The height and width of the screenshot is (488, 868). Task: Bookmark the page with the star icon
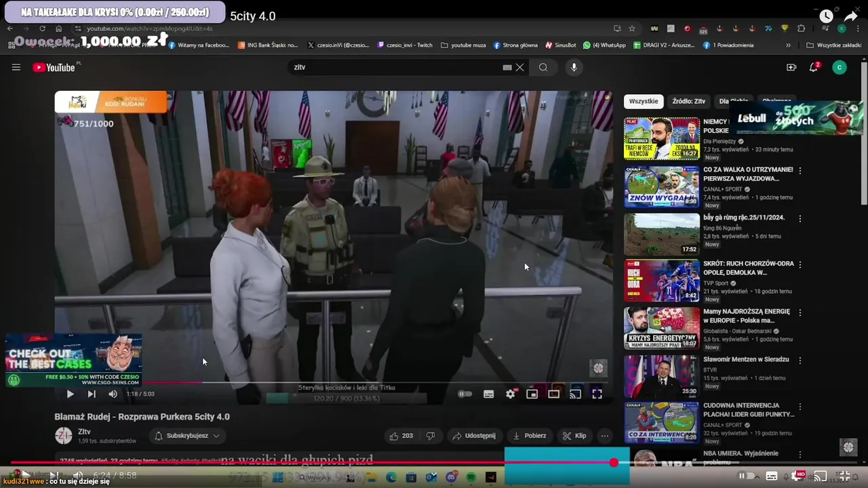point(632,28)
